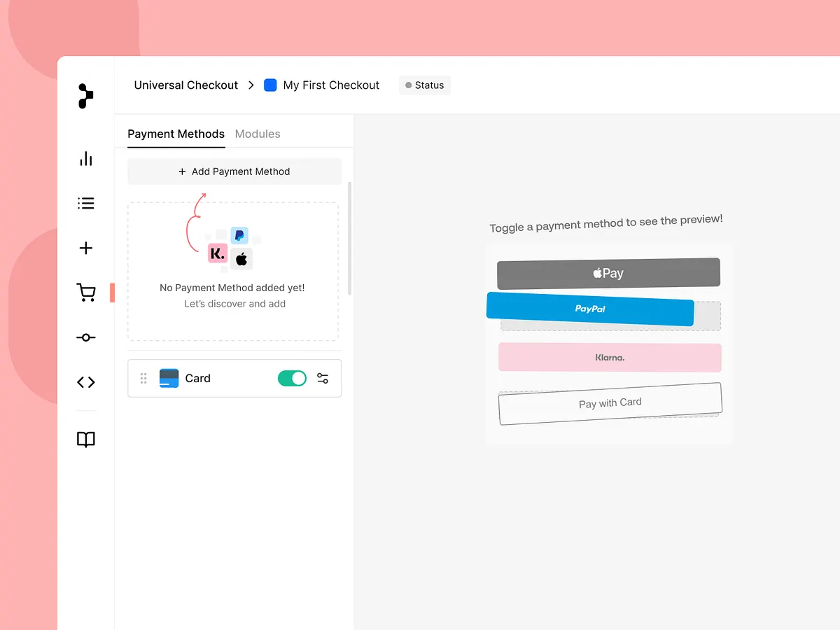The image size is (840, 630).
Task: Click the app logo in the sidebar
Action: (x=85, y=96)
